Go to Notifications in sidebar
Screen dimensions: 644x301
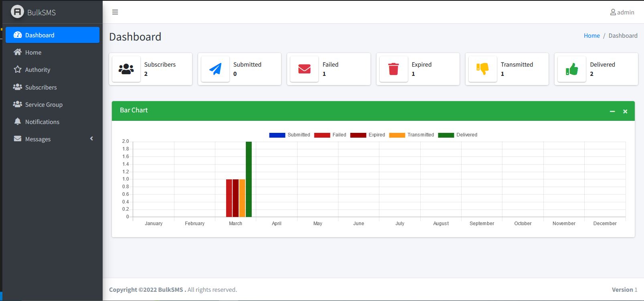click(x=42, y=122)
